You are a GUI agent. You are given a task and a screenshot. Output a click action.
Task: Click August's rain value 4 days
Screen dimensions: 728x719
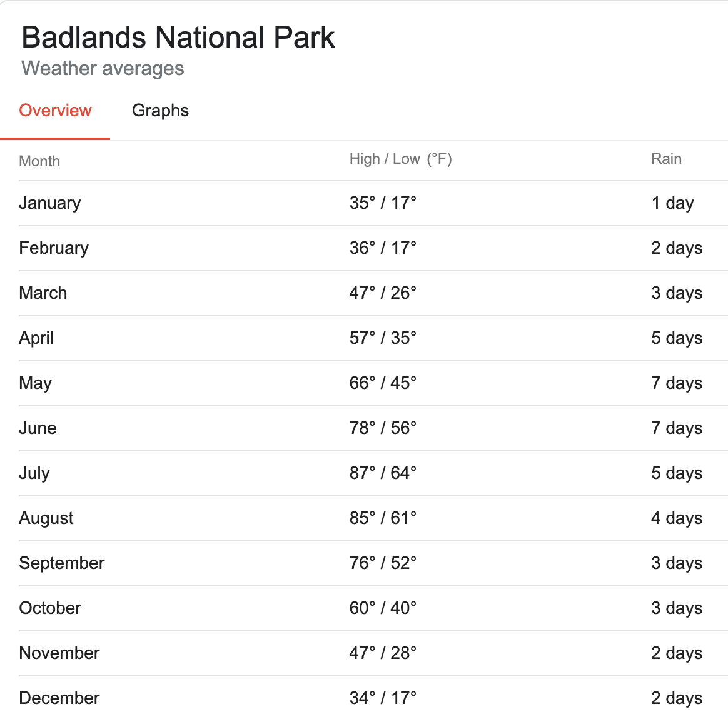pyautogui.click(x=677, y=518)
